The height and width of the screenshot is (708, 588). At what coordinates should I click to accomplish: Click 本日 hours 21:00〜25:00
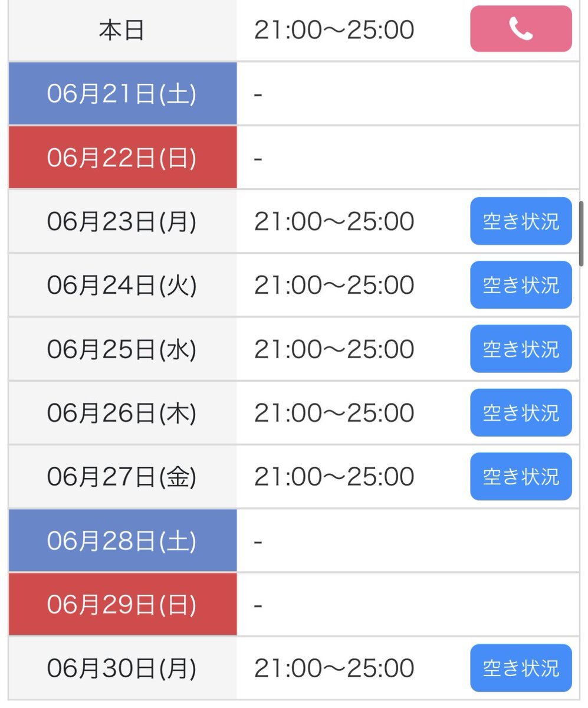(334, 30)
